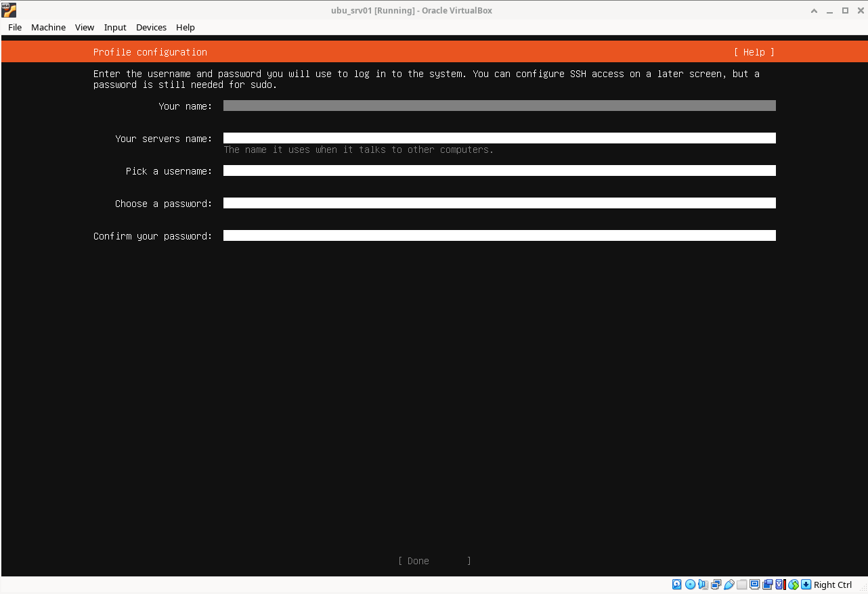Open the Machine menu

tap(48, 27)
